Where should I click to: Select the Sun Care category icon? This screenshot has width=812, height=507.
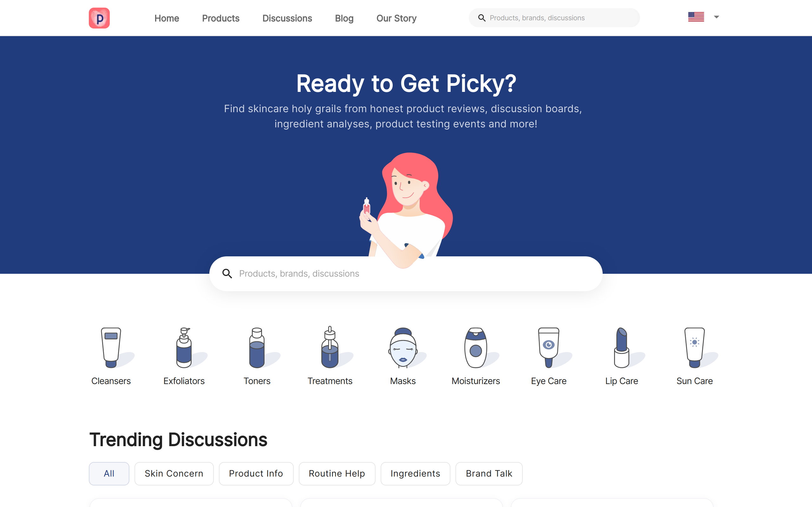694,348
